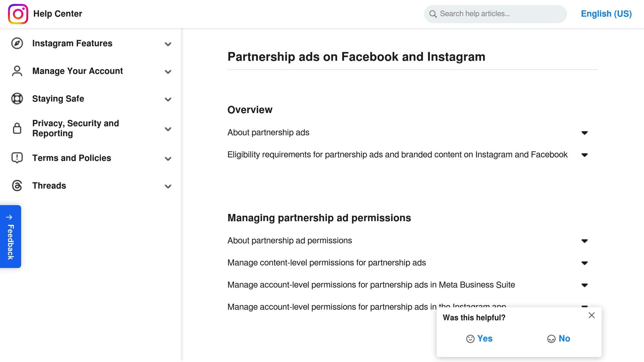Click the Manage Your Account person icon
Screen dimensions: 644x362
(17, 71)
